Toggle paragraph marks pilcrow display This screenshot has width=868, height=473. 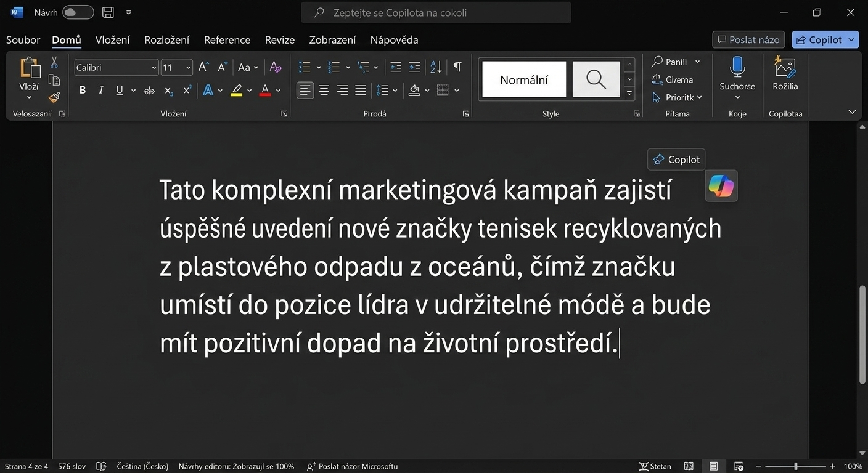point(457,67)
